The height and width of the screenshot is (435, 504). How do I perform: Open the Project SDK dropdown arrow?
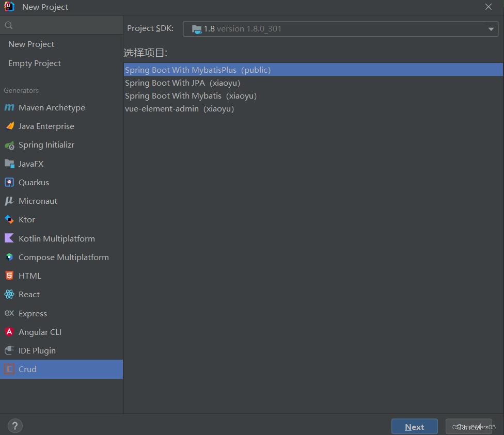pyautogui.click(x=491, y=29)
